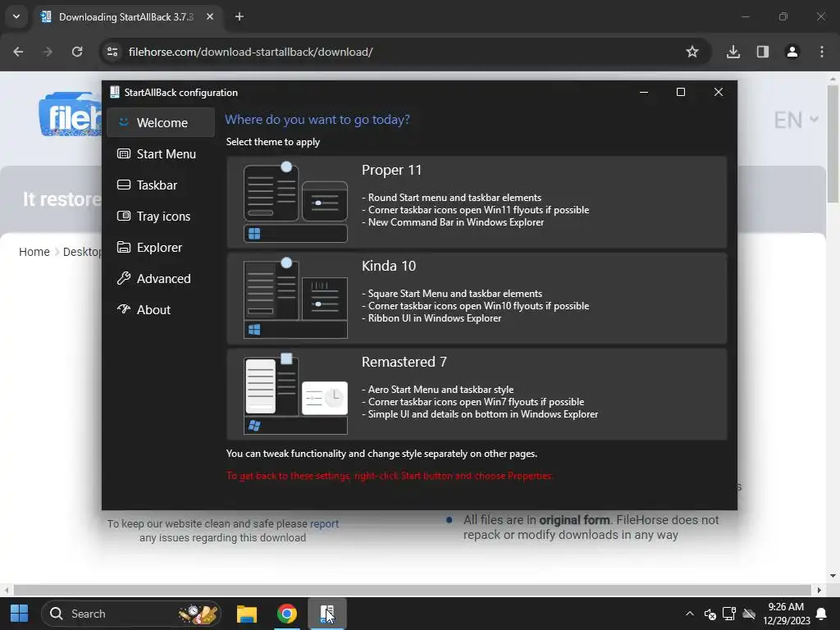The width and height of the screenshot is (840, 630).
Task: Click the StartAllBack taskbar icon
Action: pos(327,614)
